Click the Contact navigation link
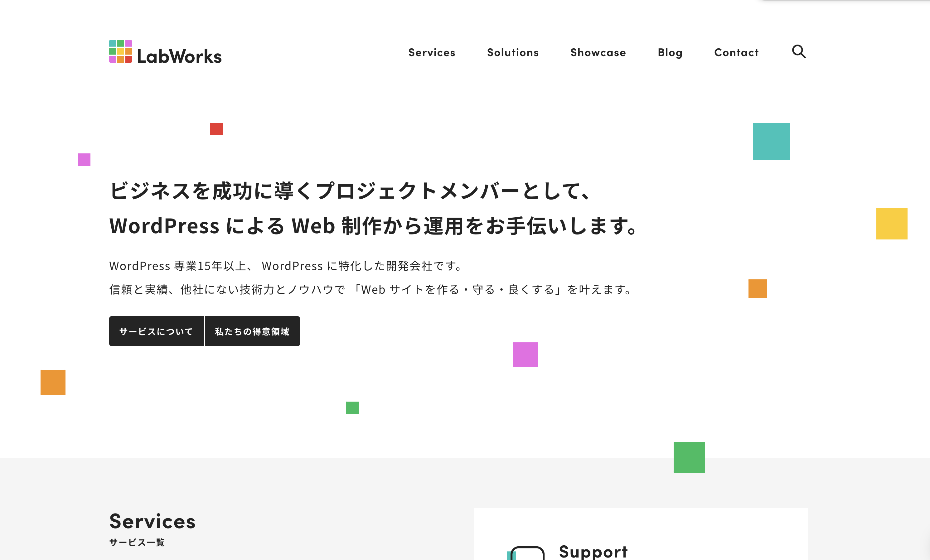This screenshot has height=560, width=930. pos(737,52)
